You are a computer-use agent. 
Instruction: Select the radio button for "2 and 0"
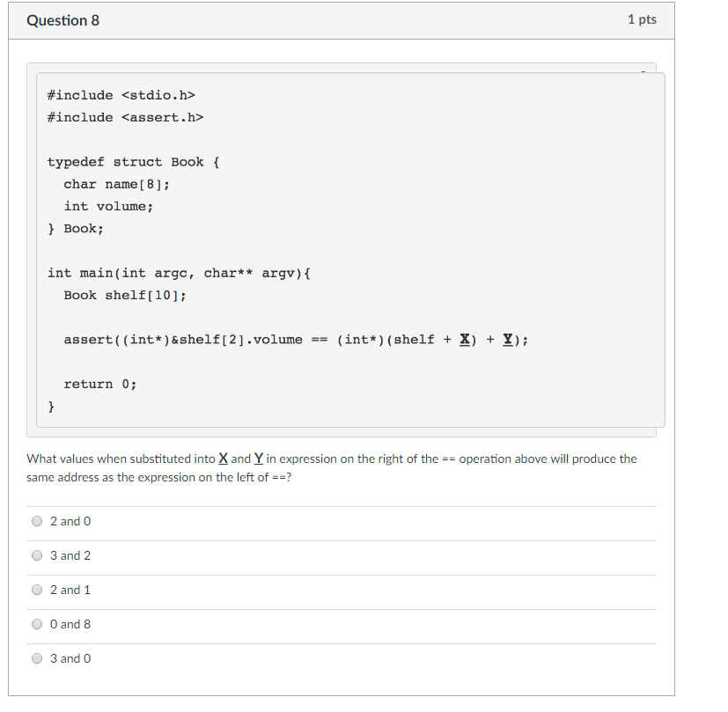click(x=37, y=521)
